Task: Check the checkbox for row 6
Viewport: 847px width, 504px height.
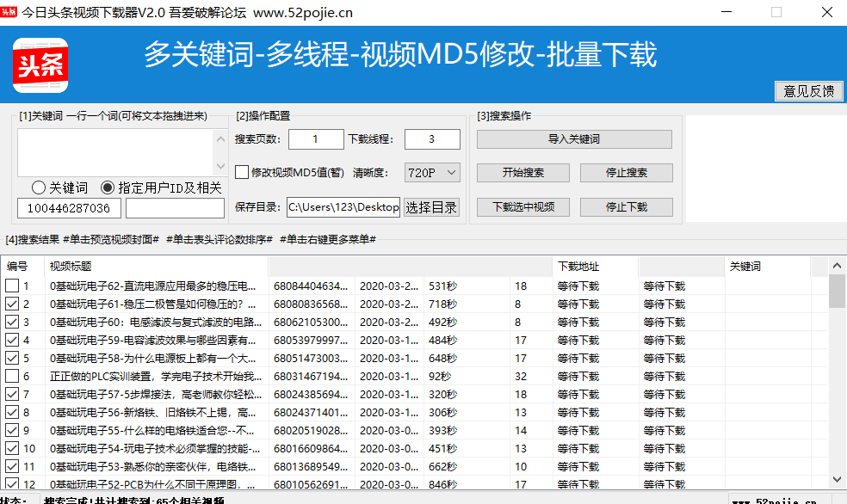Action: pyautogui.click(x=12, y=376)
